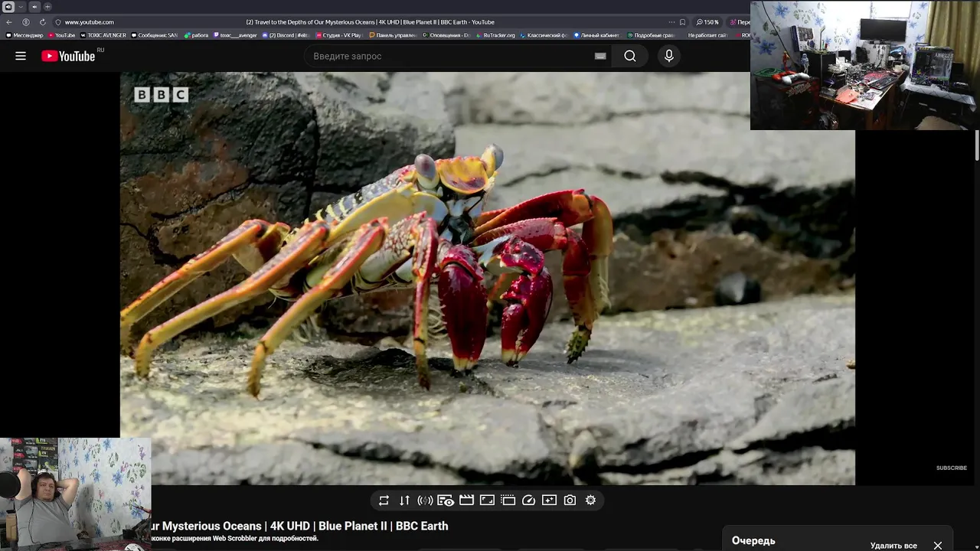This screenshot has width=980, height=551.
Task: Open the Студия - VK Play bookmark
Action: point(338,35)
